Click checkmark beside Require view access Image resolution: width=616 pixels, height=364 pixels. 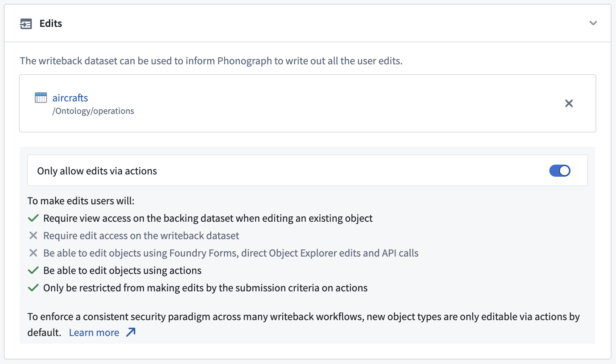point(33,218)
